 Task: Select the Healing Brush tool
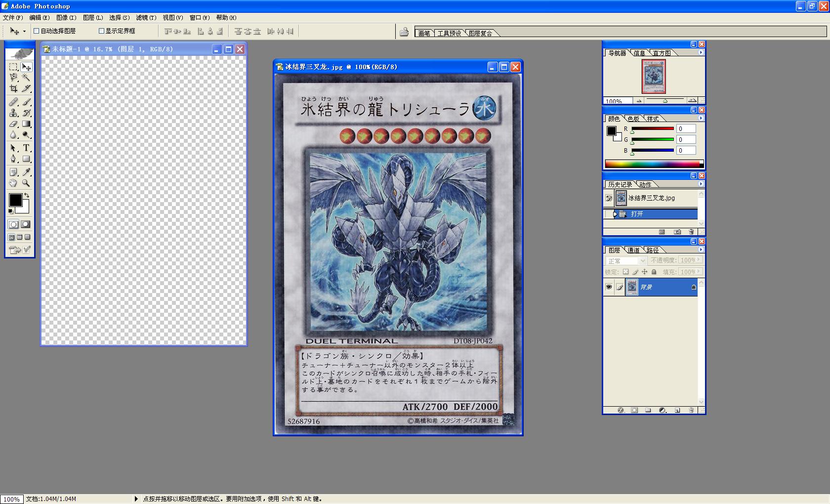click(13, 102)
